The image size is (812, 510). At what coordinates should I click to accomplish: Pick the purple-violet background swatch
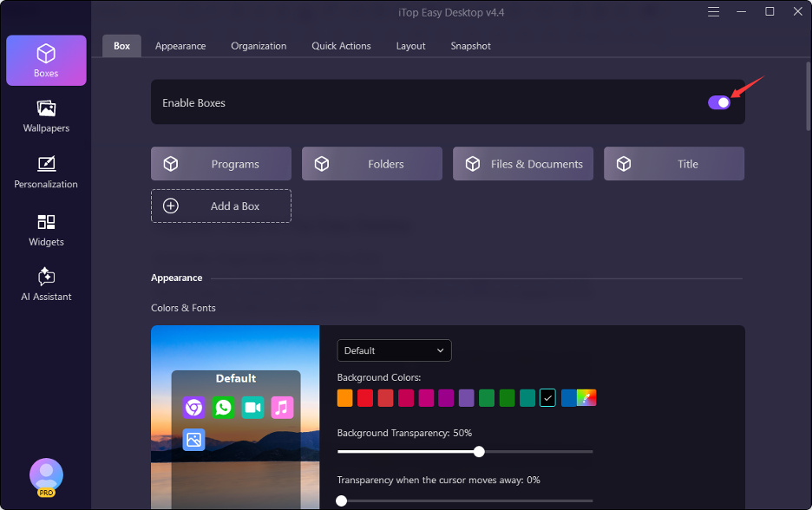466,398
